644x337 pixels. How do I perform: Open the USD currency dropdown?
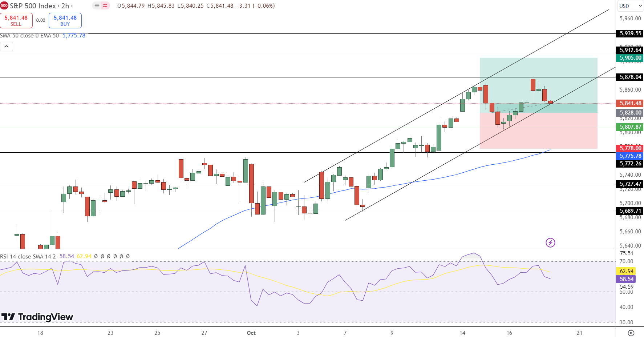631,6
